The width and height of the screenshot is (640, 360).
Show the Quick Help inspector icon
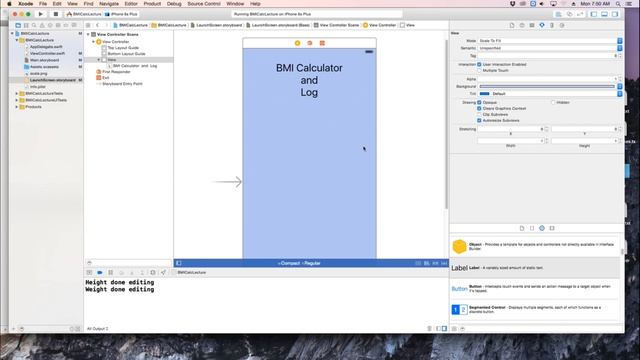(x=522, y=25)
